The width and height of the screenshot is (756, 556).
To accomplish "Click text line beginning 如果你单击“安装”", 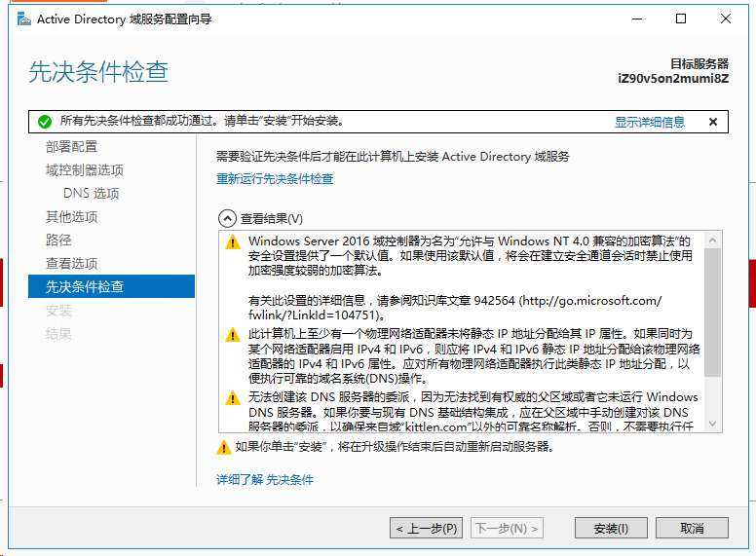I will click(x=395, y=447).
